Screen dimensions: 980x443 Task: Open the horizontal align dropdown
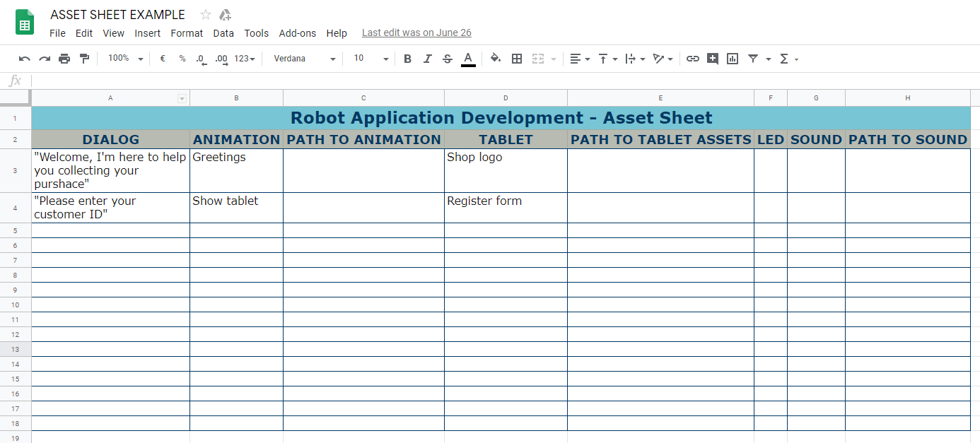coord(580,59)
